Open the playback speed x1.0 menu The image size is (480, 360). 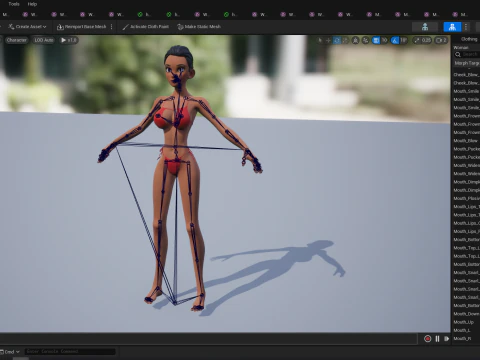click(x=69, y=40)
